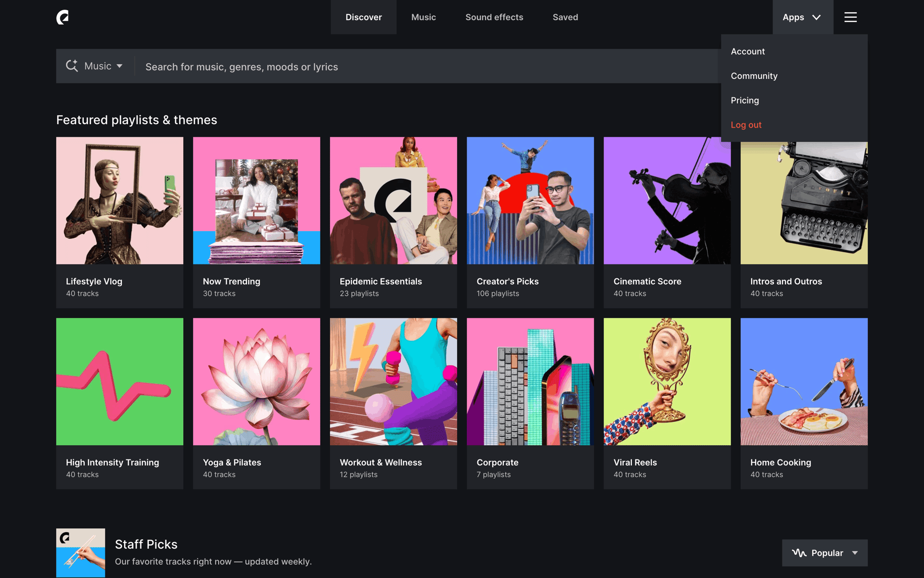
Task: Open the Viral Reels mirror thumbnail
Action: coord(667,381)
